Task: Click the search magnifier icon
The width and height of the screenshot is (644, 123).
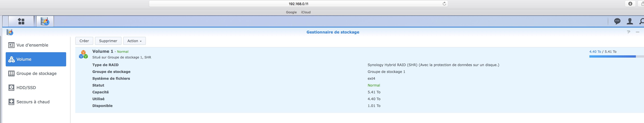Action: [641, 21]
